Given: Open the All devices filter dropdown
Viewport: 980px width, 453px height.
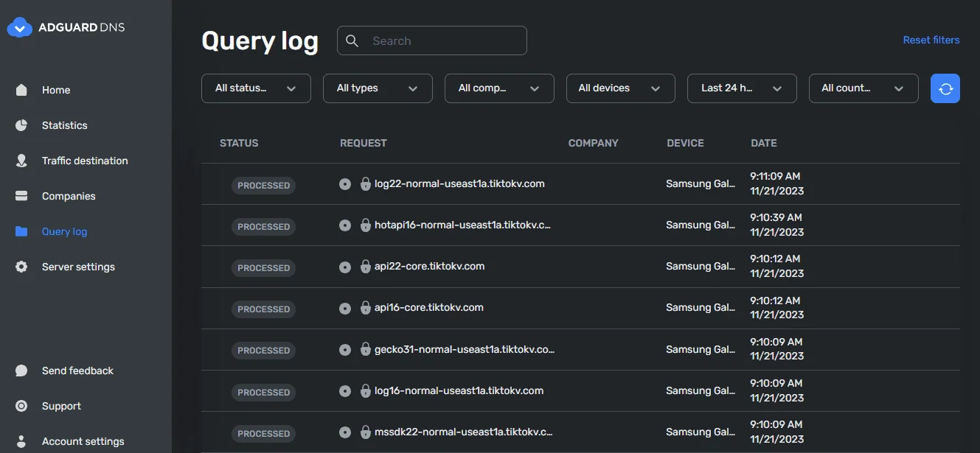Looking at the screenshot, I should tap(621, 88).
